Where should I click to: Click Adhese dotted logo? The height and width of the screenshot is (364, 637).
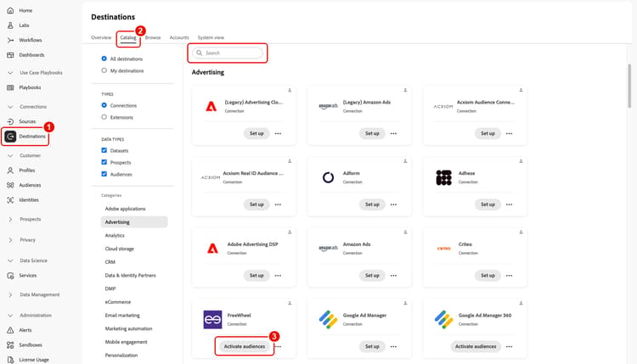(443, 177)
